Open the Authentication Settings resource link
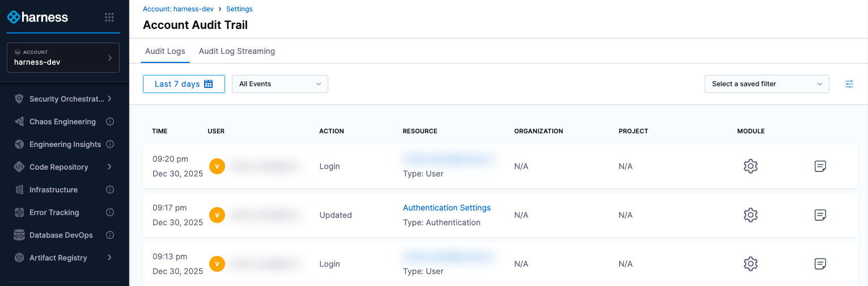Image resolution: width=868 pixels, height=286 pixels. coord(447,208)
